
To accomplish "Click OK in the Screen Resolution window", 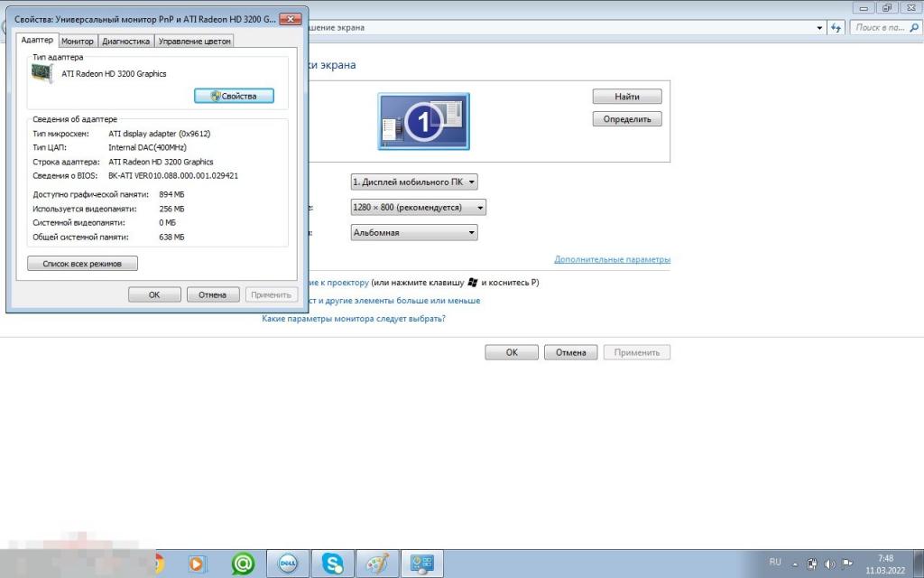I will [512, 352].
